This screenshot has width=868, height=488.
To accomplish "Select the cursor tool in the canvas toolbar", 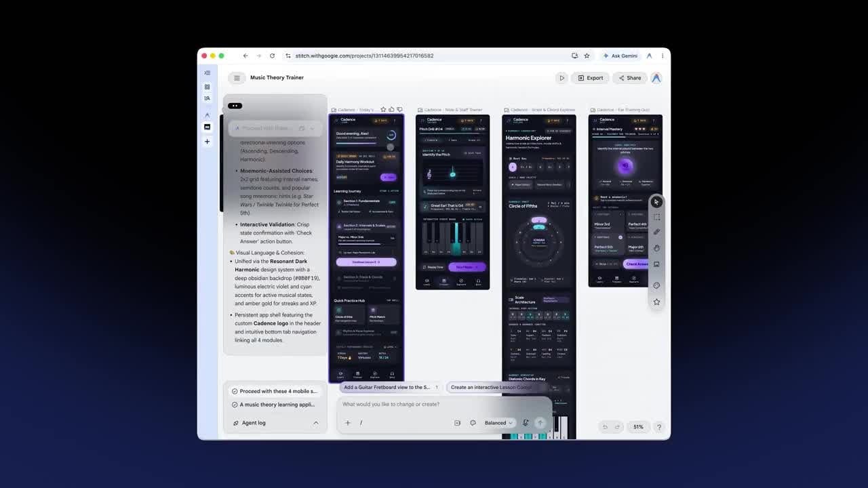I will click(656, 202).
